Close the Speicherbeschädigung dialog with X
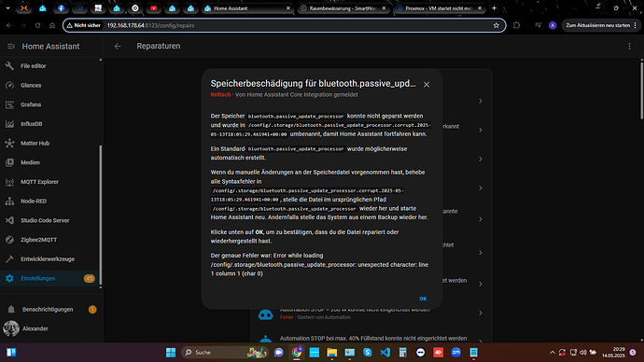 [427, 85]
